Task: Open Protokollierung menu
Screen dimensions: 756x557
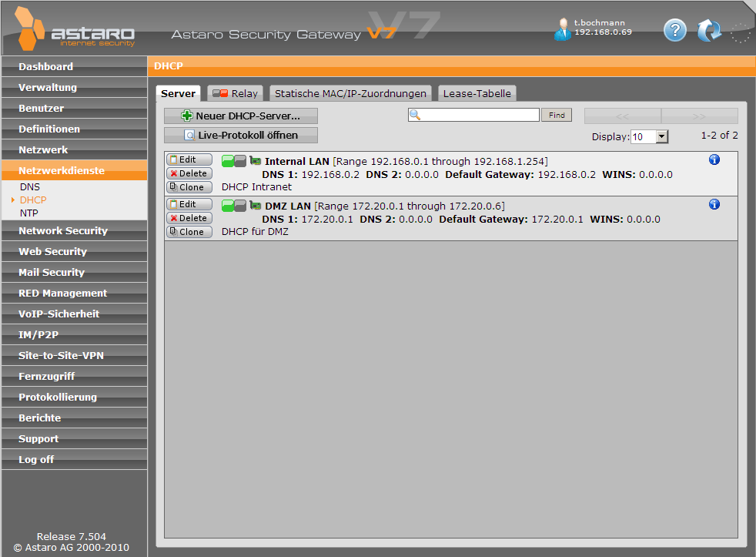Action: pos(74,396)
